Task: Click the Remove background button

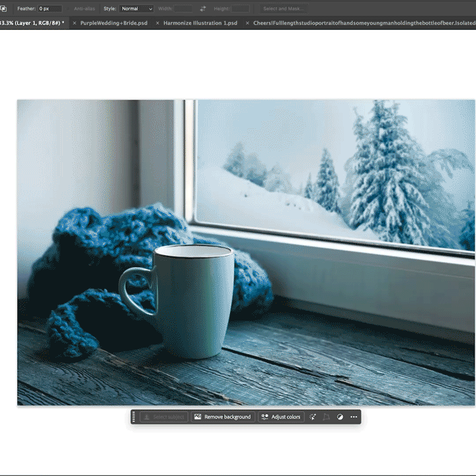Action: click(223, 416)
